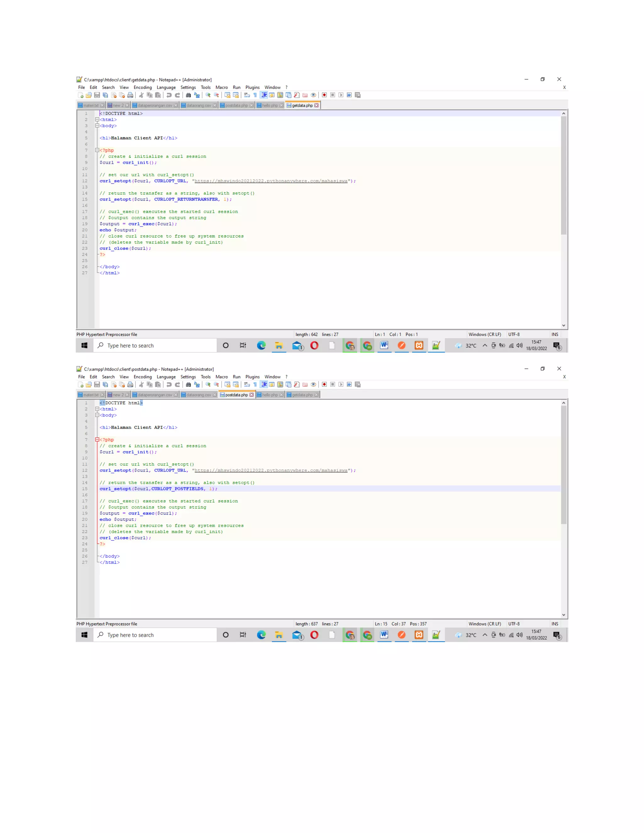Click Find binoculars icon in top window toolbar
644x833 pixels.
click(x=188, y=95)
